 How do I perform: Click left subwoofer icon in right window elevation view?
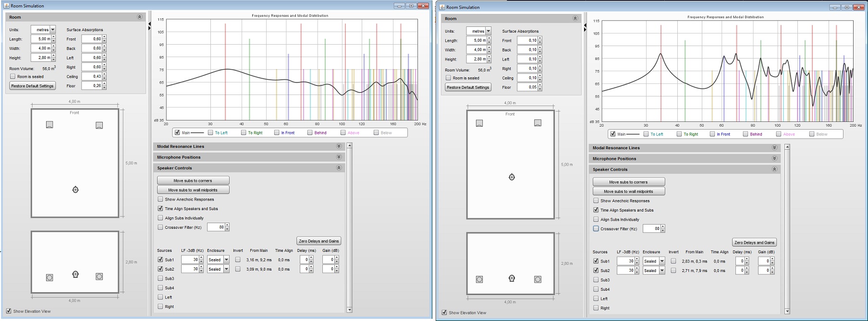point(479,279)
